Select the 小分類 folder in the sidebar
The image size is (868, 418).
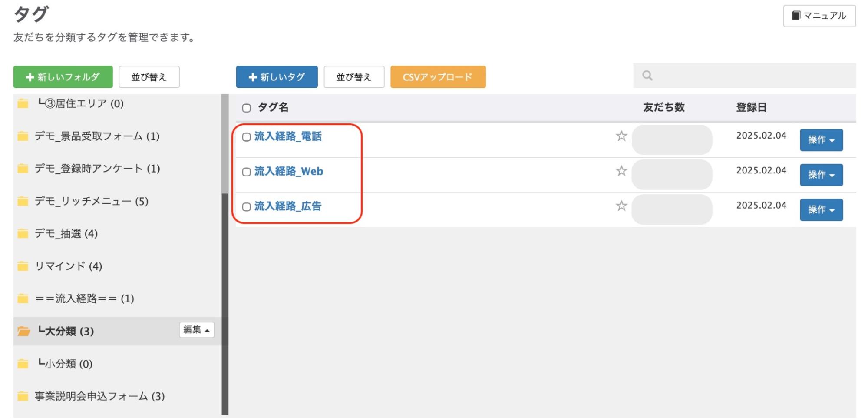tap(65, 364)
